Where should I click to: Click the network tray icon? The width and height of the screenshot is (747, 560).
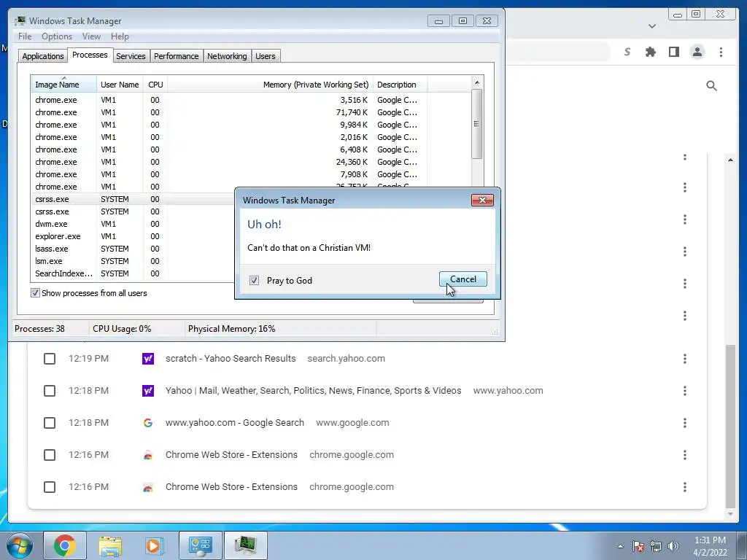coord(656,546)
